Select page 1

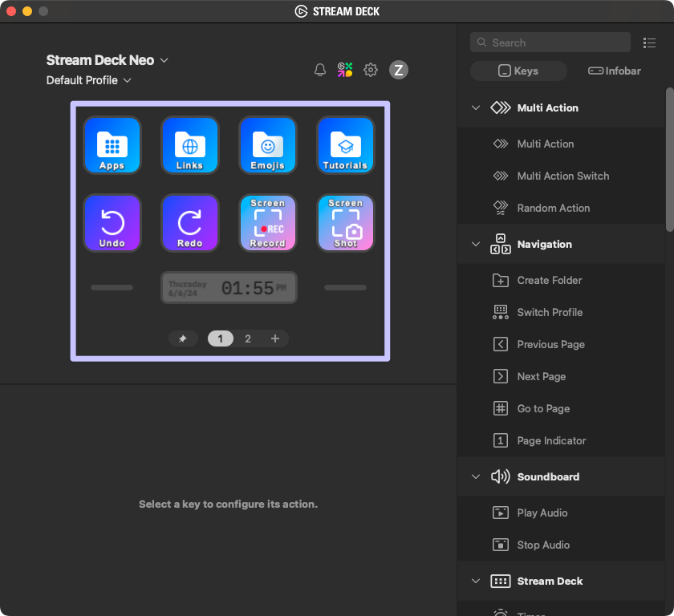pos(220,338)
